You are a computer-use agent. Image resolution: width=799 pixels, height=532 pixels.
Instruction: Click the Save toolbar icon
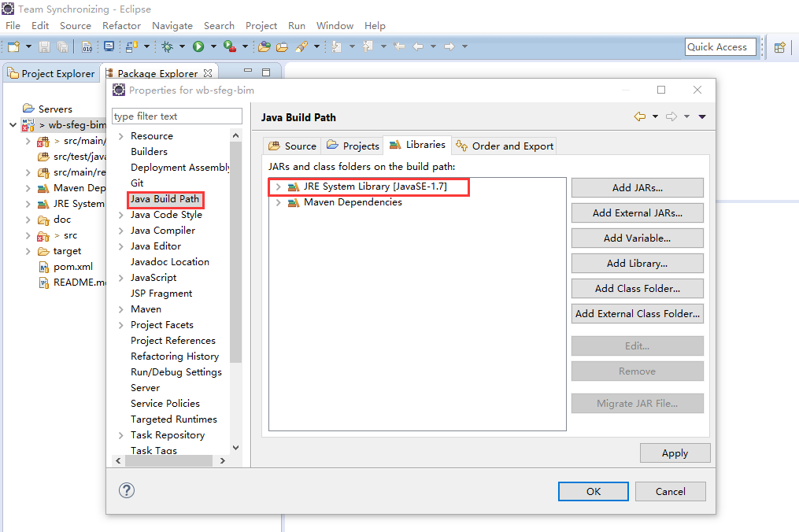tap(44, 47)
